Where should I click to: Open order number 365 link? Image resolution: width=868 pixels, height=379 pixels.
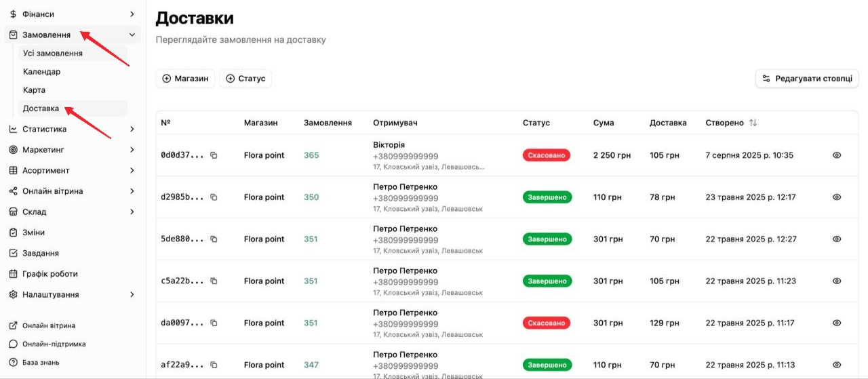click(311, 155)
